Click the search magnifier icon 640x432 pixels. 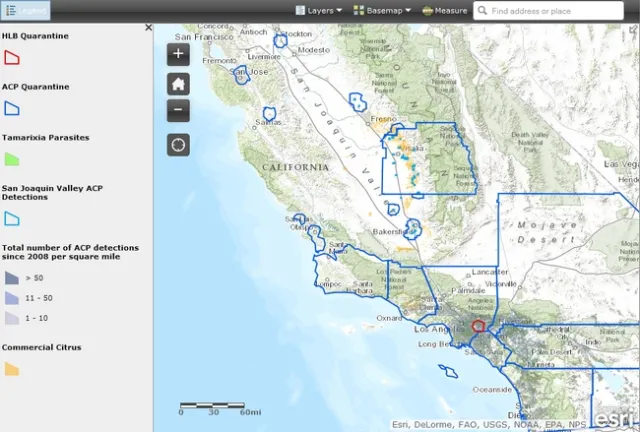(483, 11)
